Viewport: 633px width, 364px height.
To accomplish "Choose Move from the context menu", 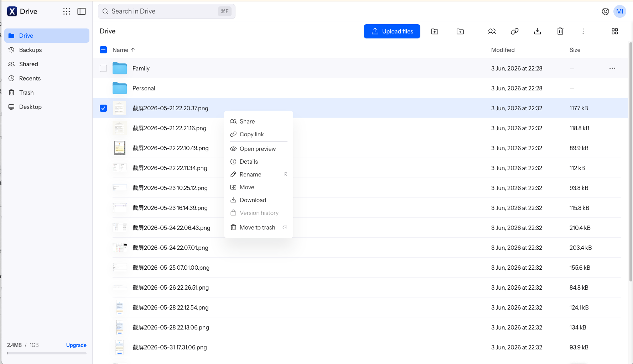I will tap(259, 187).
